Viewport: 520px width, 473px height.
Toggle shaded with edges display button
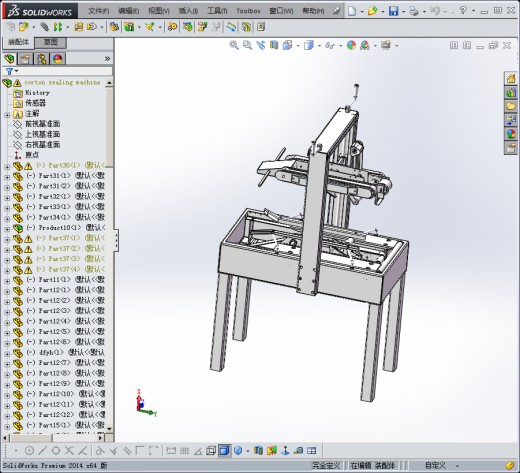225,451
